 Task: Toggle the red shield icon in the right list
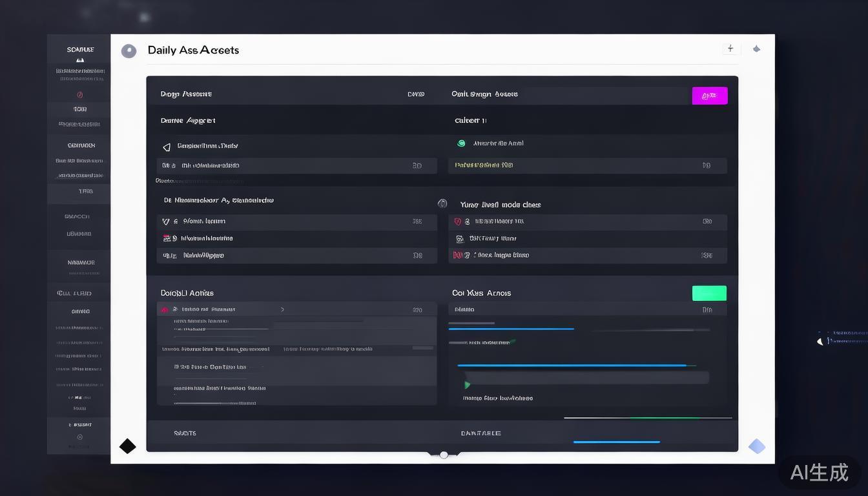pyautogui.click(x=458, y=222)
